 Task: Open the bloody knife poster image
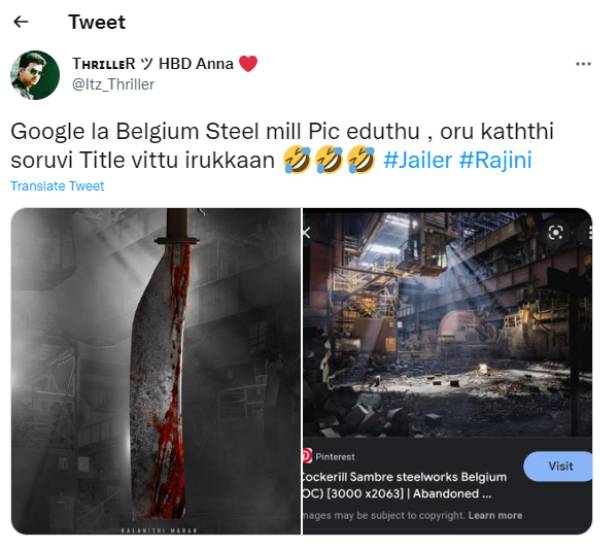click(x=156, y=370)
